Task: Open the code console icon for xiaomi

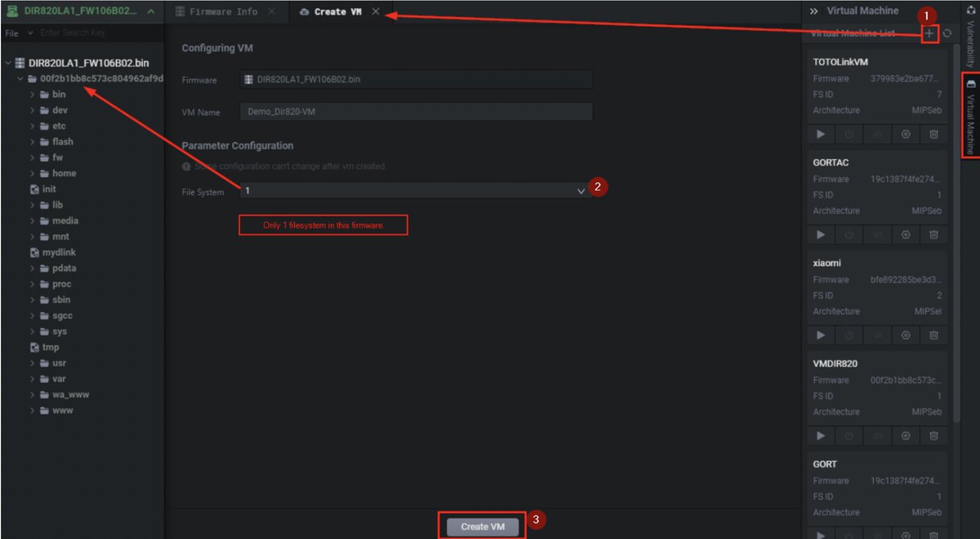Action: (878, 335)
